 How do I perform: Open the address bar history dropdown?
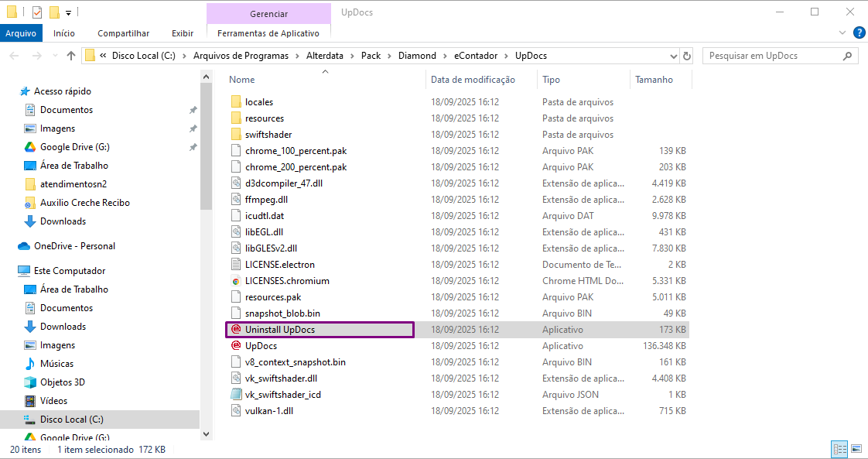(x=674, y=56)
